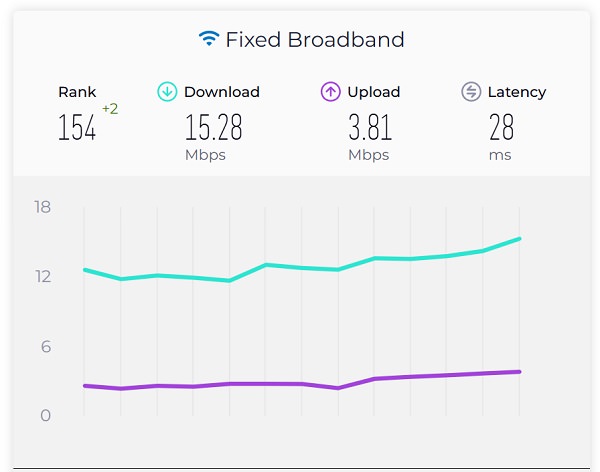Click the Rank label
This screenshot has height=472, width=600.
[x=77, y=92]
